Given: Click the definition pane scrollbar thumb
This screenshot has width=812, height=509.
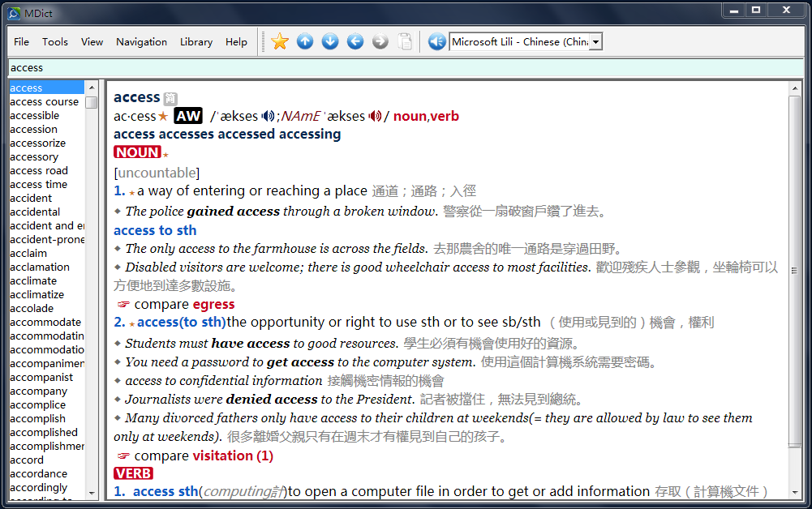Looking at the screenshot, I should tap(795, 271).
